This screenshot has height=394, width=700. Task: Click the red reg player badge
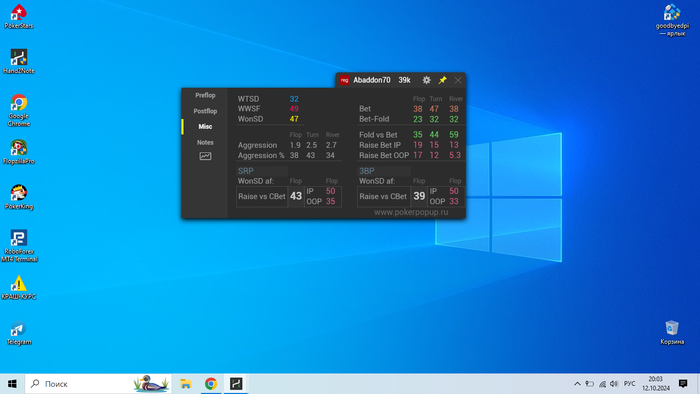[344, 80]
